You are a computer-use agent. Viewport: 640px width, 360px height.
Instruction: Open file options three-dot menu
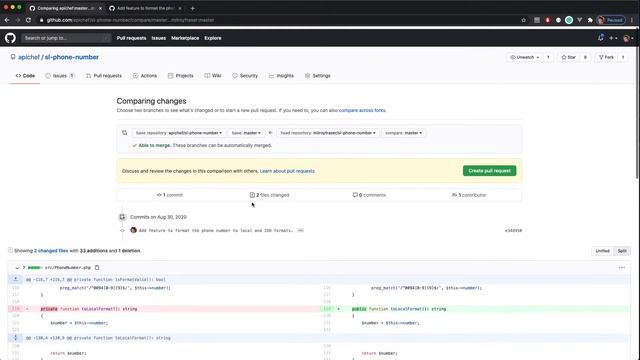click(622, 268)
